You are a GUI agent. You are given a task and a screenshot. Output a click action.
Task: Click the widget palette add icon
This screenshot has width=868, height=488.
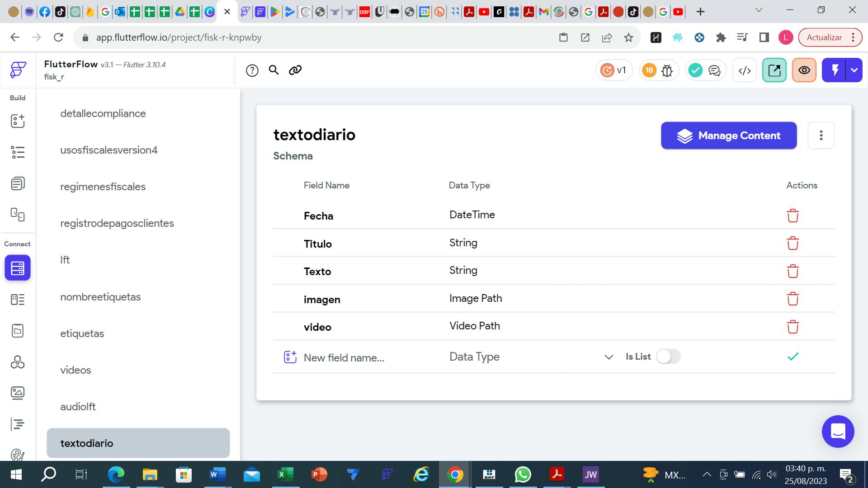[18, 121]
